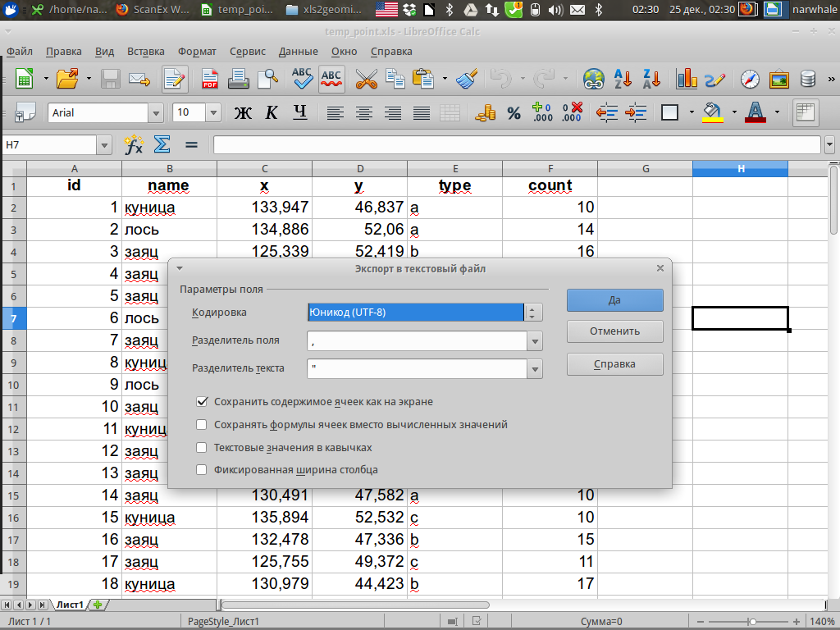Click the Cut scissors icon
The width and height of the screenshot is (840, 630).
pyautogui.click(x=367, y=80)
